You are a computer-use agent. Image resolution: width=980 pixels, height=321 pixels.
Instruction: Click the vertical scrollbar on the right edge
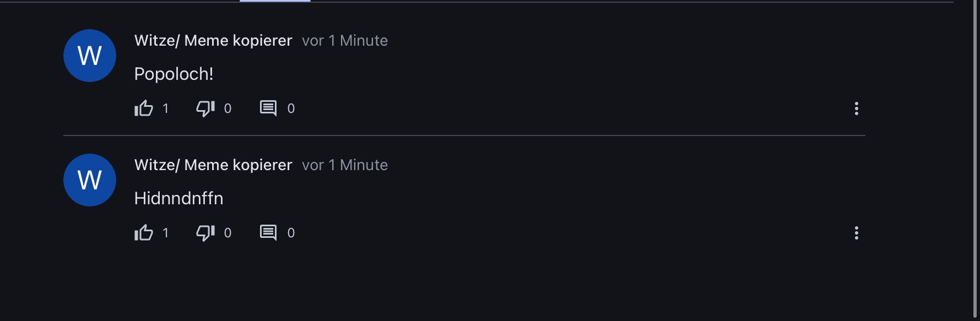point(976,160)
